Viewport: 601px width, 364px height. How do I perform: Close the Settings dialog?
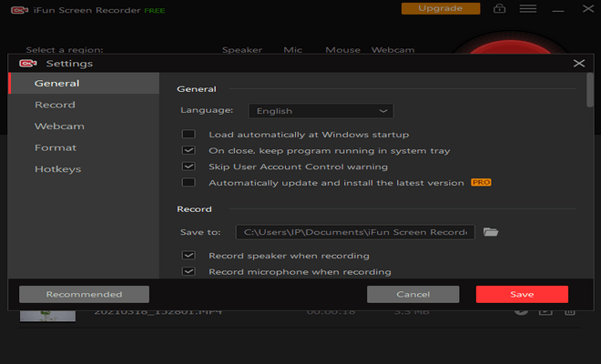click(x=579, y=63)
